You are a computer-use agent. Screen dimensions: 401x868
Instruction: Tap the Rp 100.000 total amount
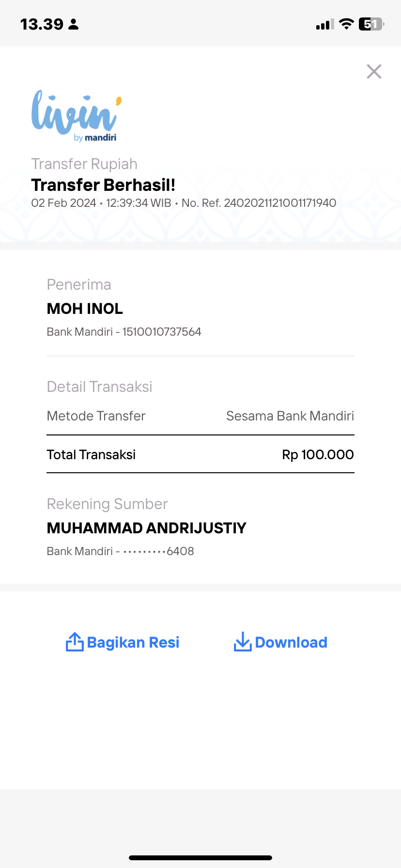[318, 455]
